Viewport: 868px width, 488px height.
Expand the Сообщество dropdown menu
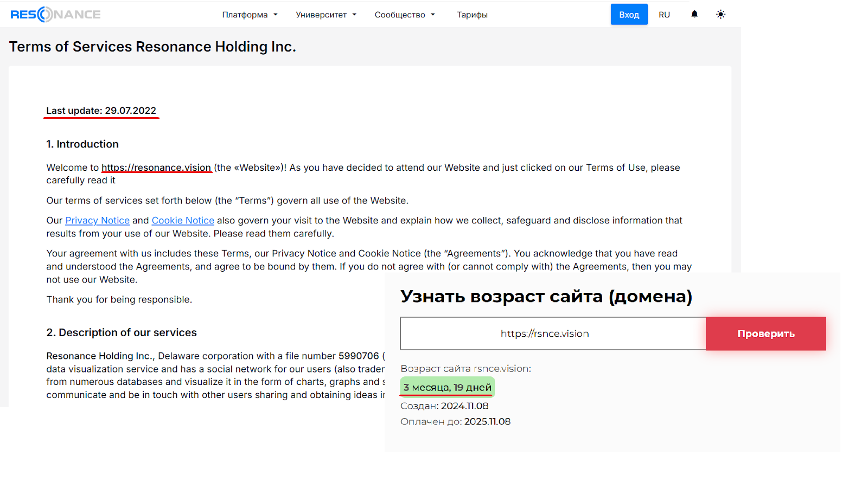pyautogui.click(x=405, y=15)
